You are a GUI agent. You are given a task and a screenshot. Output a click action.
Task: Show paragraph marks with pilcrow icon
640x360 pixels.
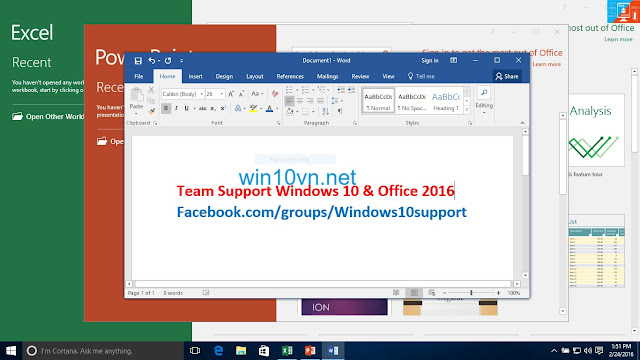click(x=340, y=111)
